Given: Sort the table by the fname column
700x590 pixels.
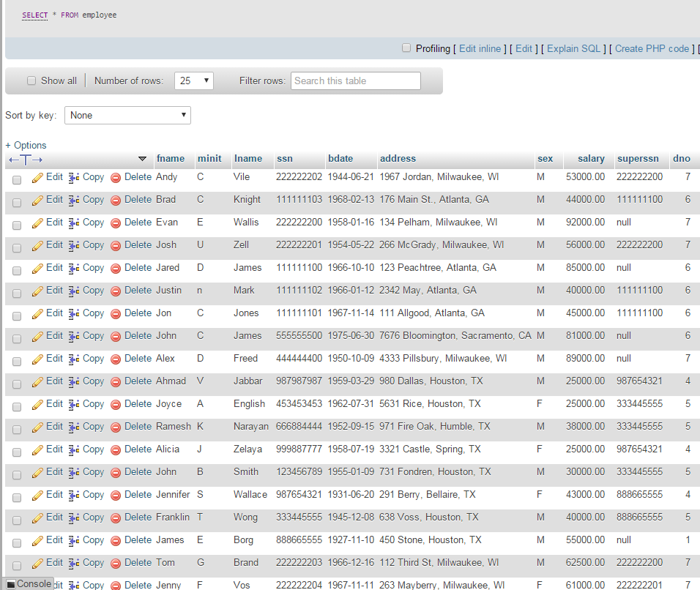Looking at the screenshot, I should pos(171,158).
